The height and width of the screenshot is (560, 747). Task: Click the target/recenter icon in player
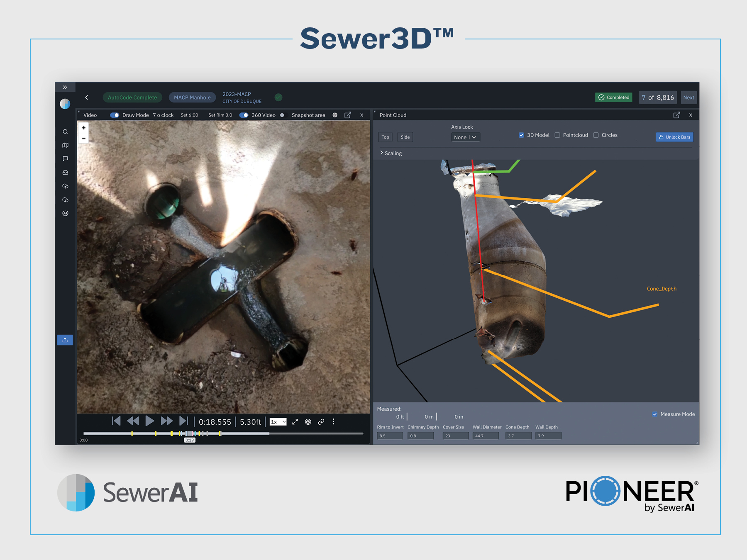click(x=308, y=422)
